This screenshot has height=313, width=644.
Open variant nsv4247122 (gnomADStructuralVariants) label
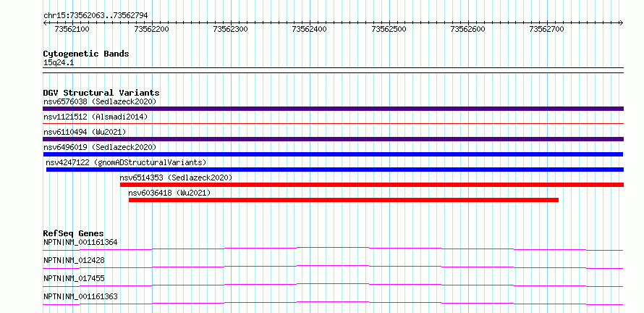(x=126, y=162)
